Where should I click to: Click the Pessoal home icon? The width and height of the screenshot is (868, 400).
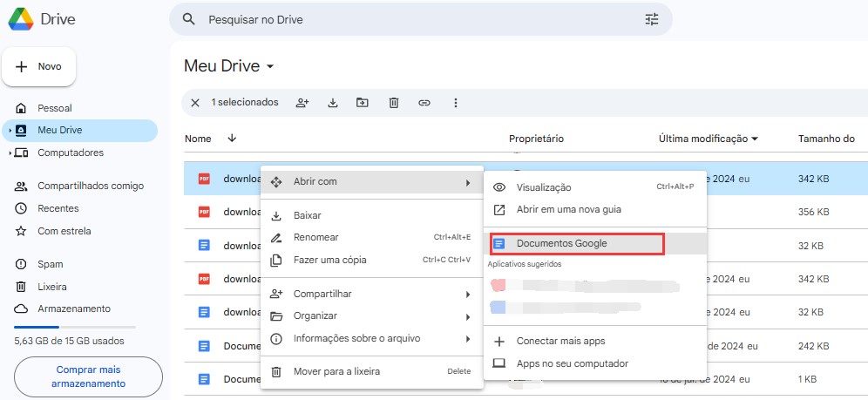pos(21,108)
